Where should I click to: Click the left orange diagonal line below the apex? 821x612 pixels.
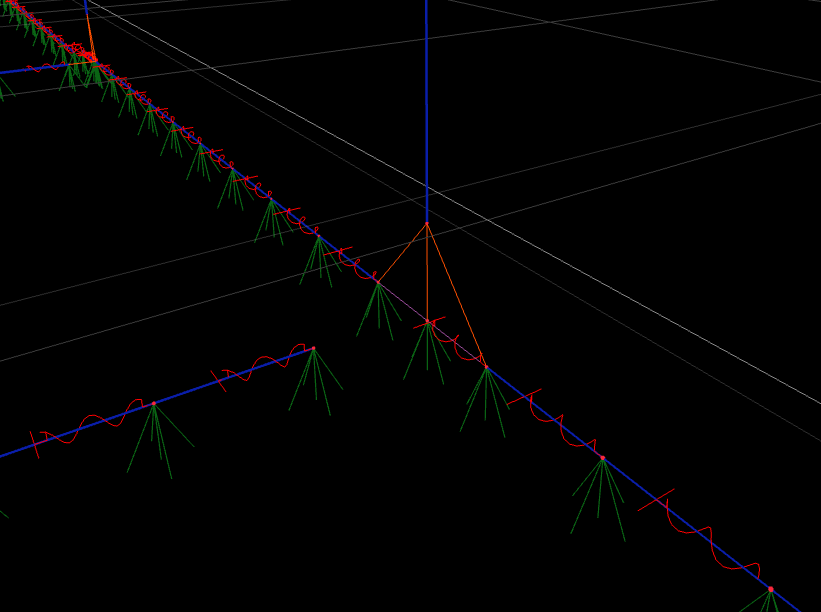pos(402,253)
